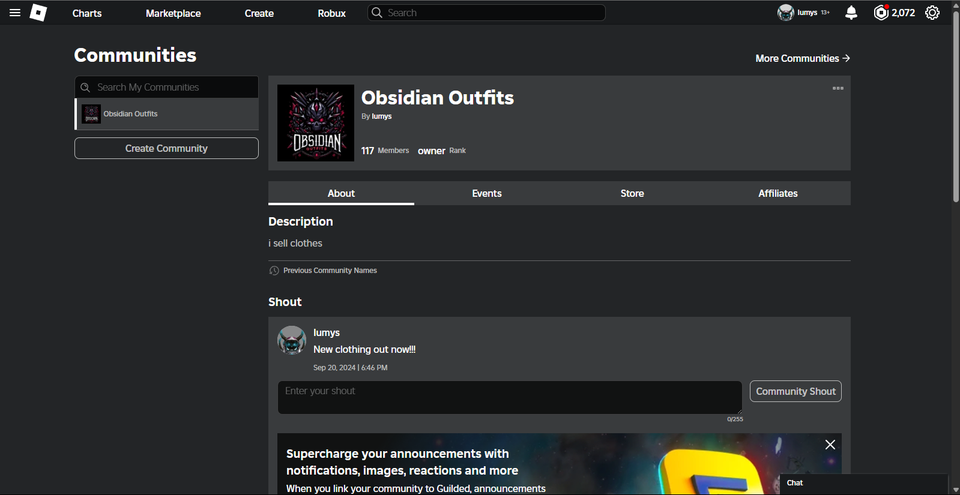Close the Guilded promotion banner

coord(830,445)
